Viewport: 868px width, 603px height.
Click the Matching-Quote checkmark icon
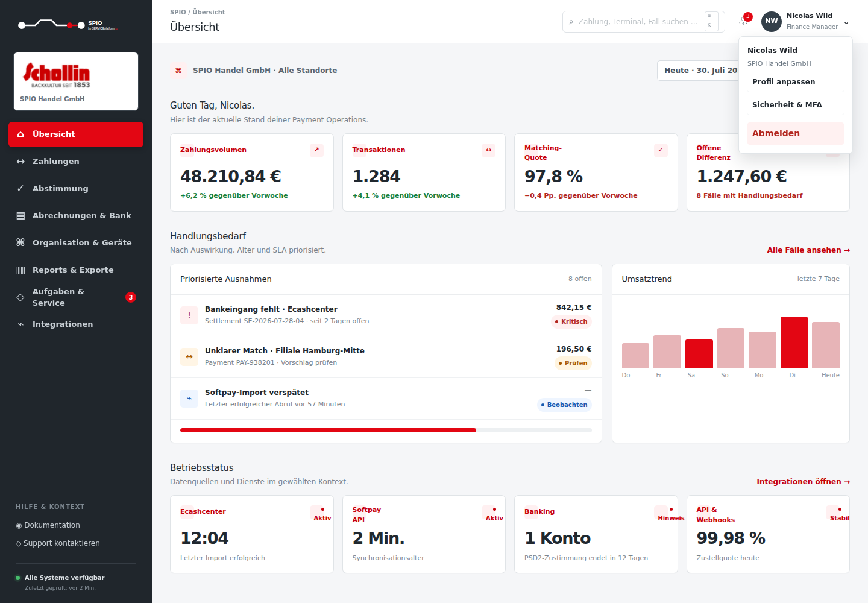661,150
